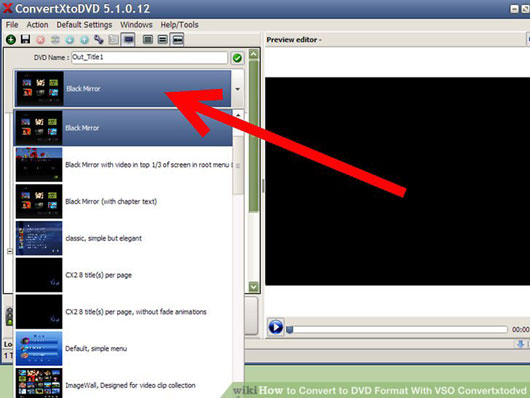The width and height of the screenshot is (530, 398).
Task: Click the Default, simple menu thumbnail
Action: pos(39,349)
